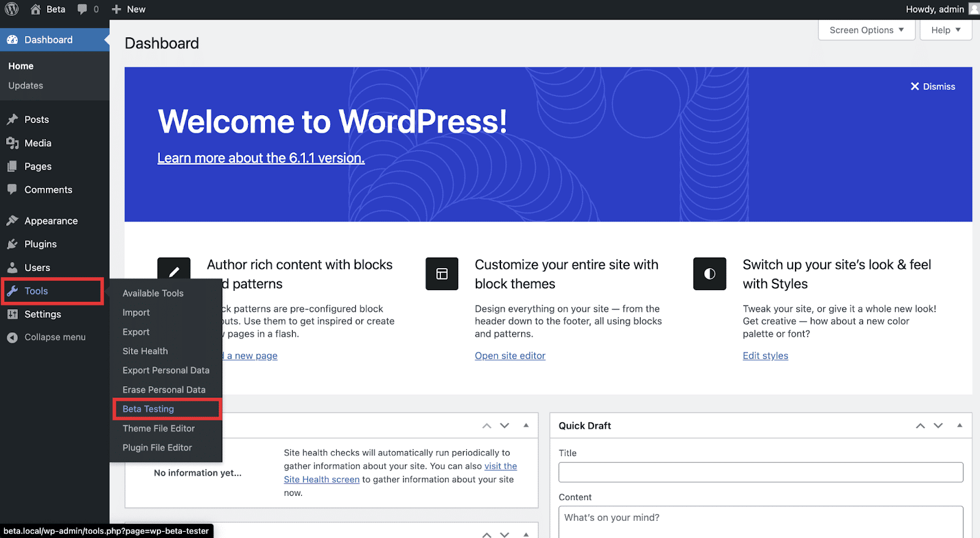Click the 'Welcome to WordPress!' heading

coord(332,121)
